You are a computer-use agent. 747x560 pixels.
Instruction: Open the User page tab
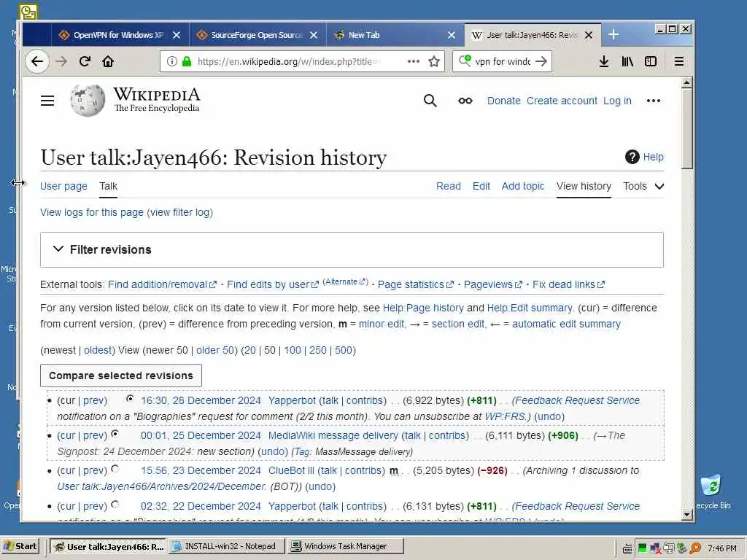click(64, 186)
